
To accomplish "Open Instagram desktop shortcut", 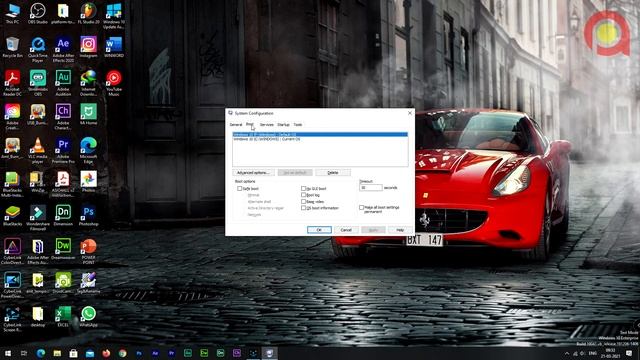I will pos(88,47).
